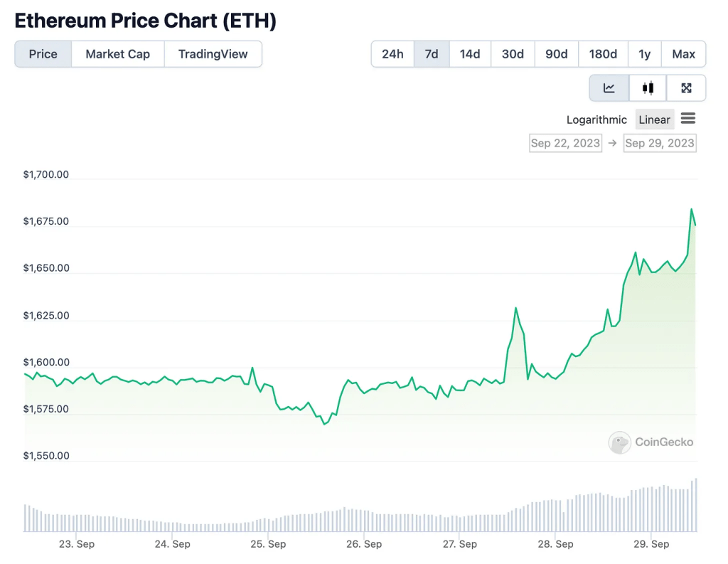Open the chart hamburger menu icon
Viewport: 728px width, 564px height.
[687, 119]
